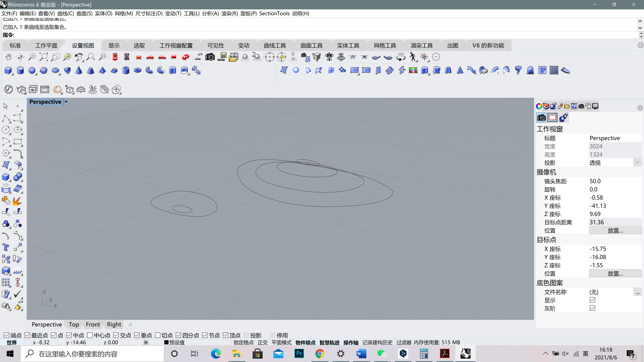
Task: Select the Pan view hand tool
Action: point(8,57)
